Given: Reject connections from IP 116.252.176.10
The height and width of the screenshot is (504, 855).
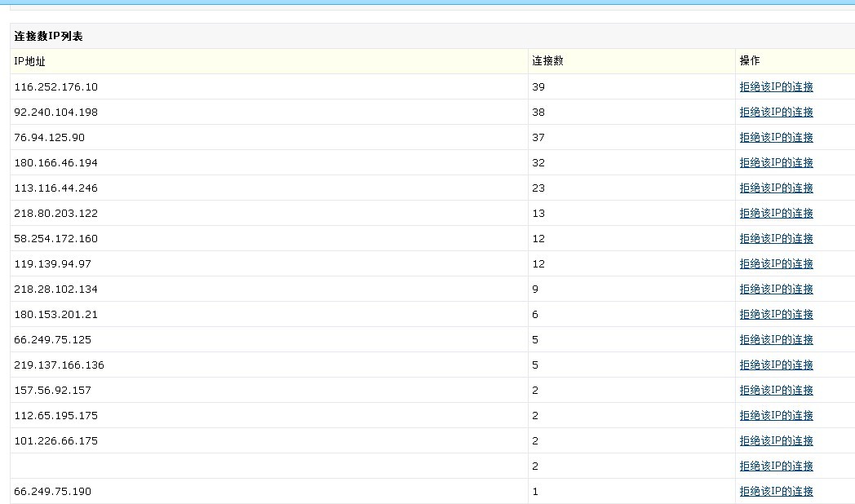Looking at the screenshot, I should [x=776, y=87].
